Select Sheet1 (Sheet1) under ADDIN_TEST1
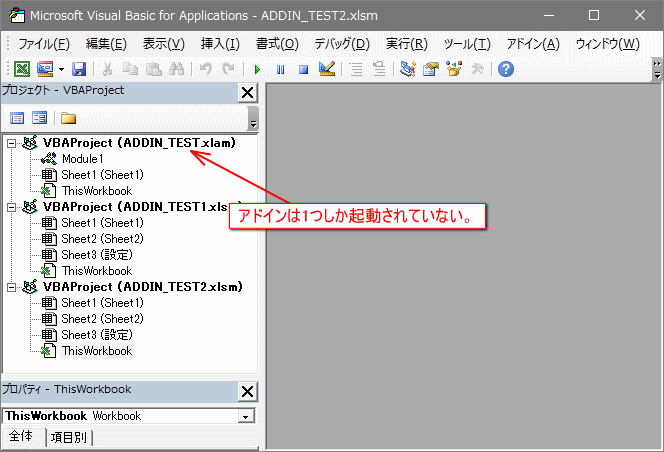 click(102, 223)
